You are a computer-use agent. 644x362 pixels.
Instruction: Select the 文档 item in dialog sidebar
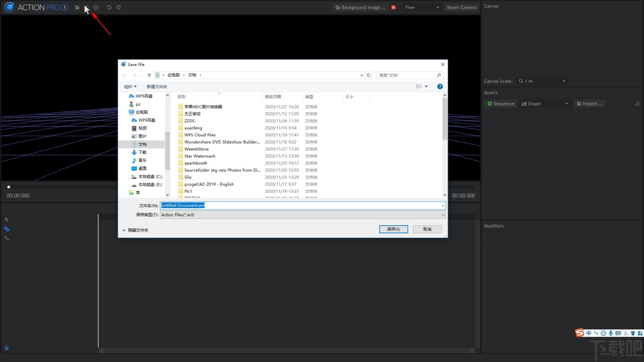click(142, 144)
